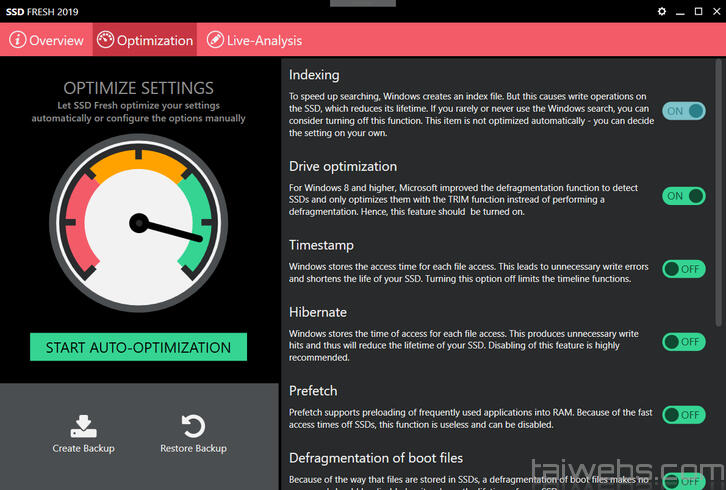The height and width of the screenshot is (490, 726).
Task: Click the Indexing heading
Action: (314, 75)
